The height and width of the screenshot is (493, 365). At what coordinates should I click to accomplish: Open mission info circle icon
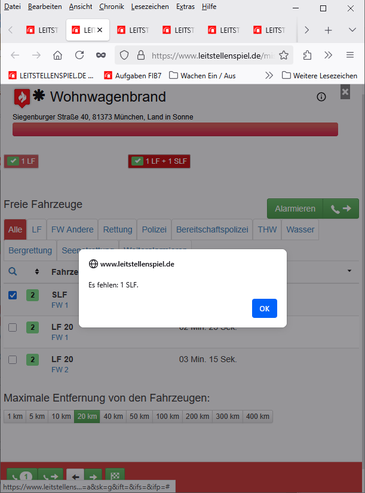tap(321, 97)
